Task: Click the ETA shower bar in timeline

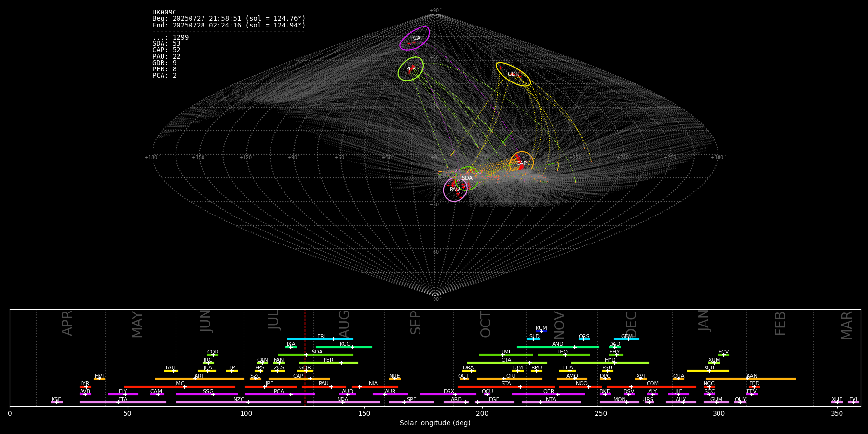Action: (x=123, y=402)
